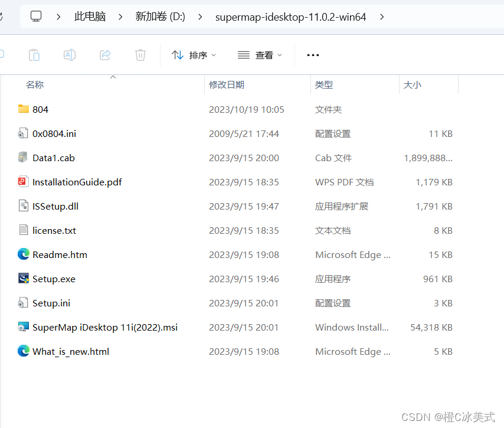The height and width of the screenshot is (428, 504).
Task: Open the See more ellipsis menu
Action: click(313, 54)
